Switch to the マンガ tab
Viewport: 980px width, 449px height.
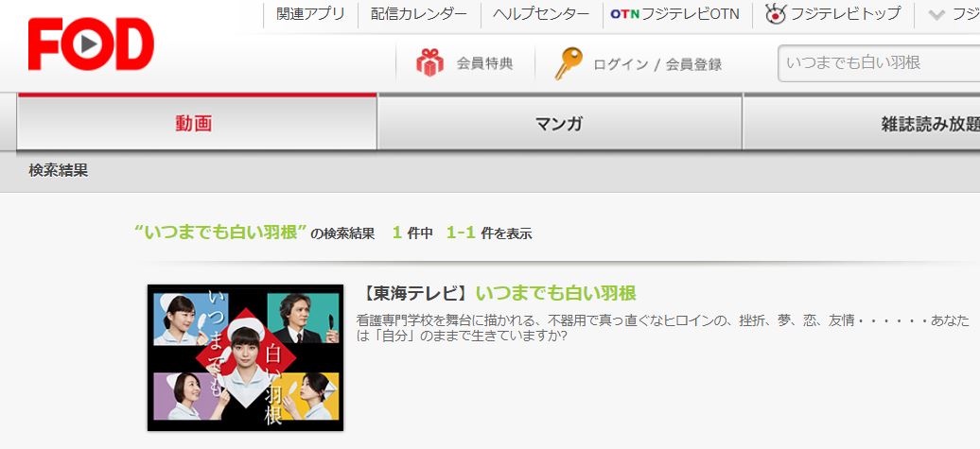[559, 122]
